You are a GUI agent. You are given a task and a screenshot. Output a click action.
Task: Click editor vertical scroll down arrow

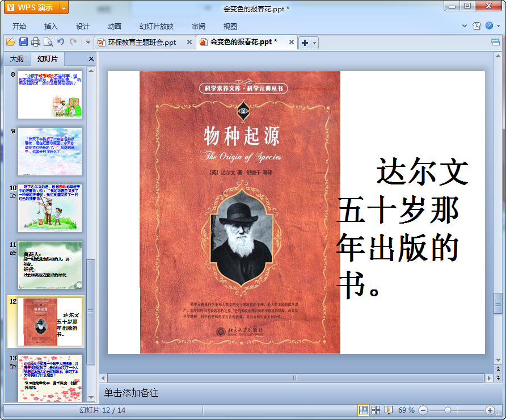(x=498, y=360)
